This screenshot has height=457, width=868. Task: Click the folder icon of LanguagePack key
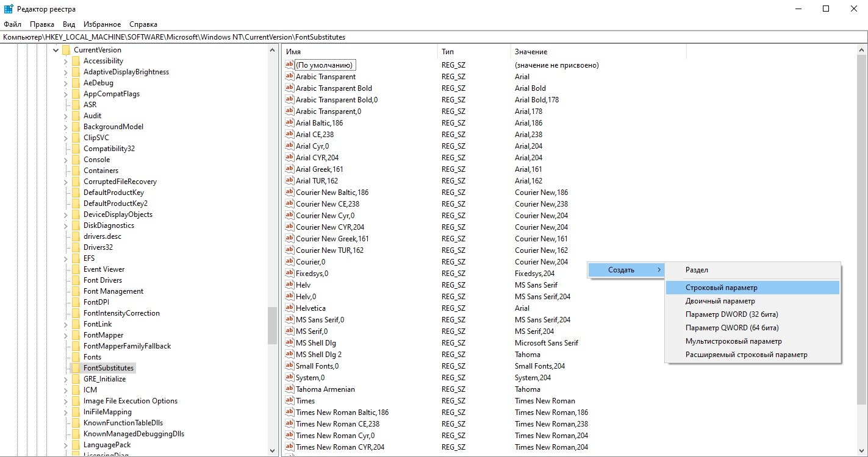click(76, 445)
